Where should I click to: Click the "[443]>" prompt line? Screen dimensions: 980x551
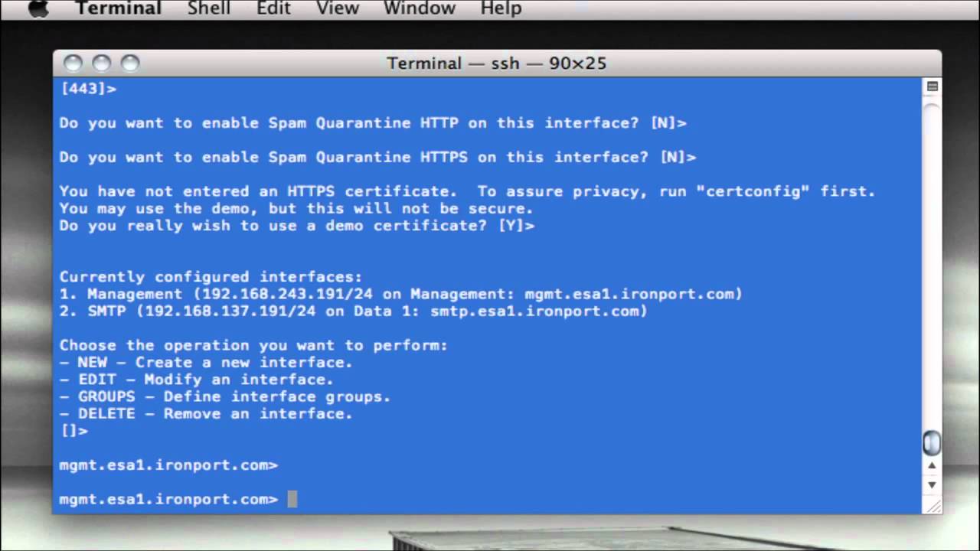click(x=88, y=89)
